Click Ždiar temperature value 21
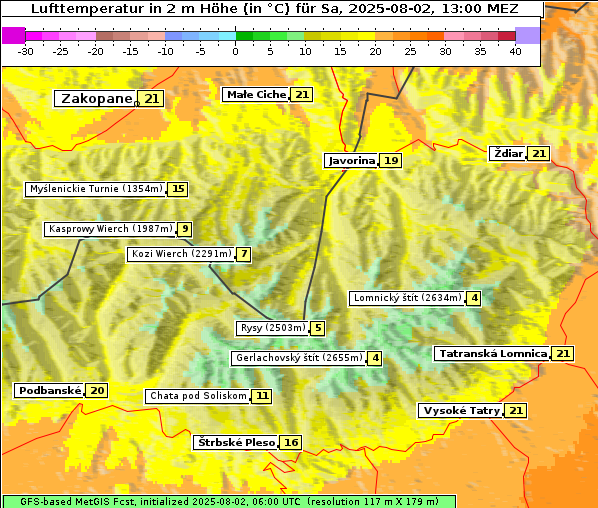Image resolution: width=598 pixels, height=508 pixels. 539,154
